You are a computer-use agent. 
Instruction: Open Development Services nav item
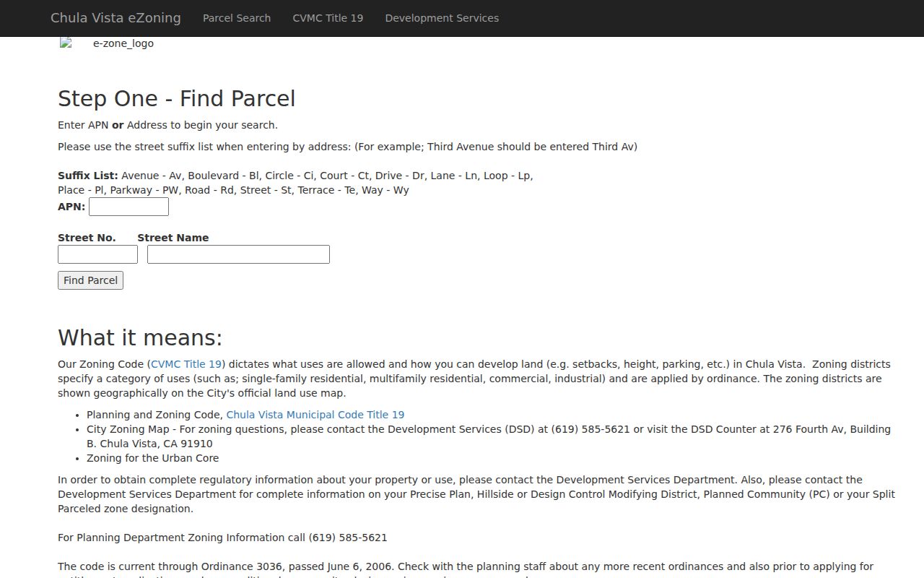(442, 18)
